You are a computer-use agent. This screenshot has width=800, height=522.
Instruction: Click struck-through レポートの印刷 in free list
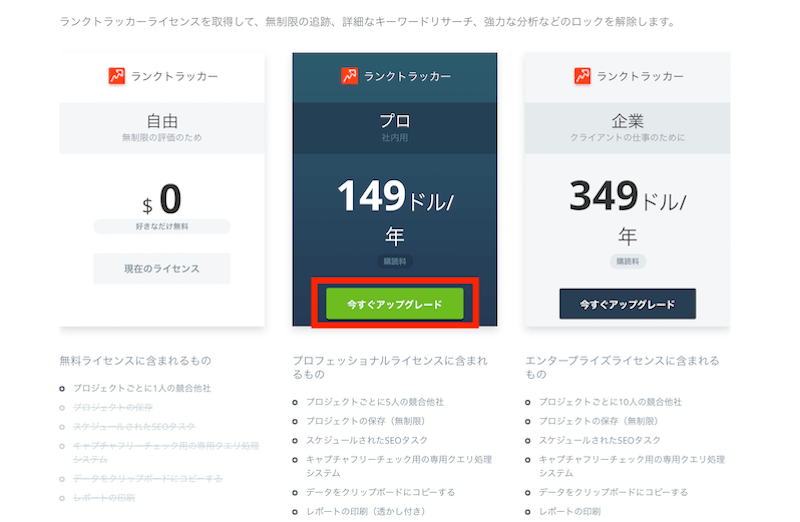click(x=104, y=498)
